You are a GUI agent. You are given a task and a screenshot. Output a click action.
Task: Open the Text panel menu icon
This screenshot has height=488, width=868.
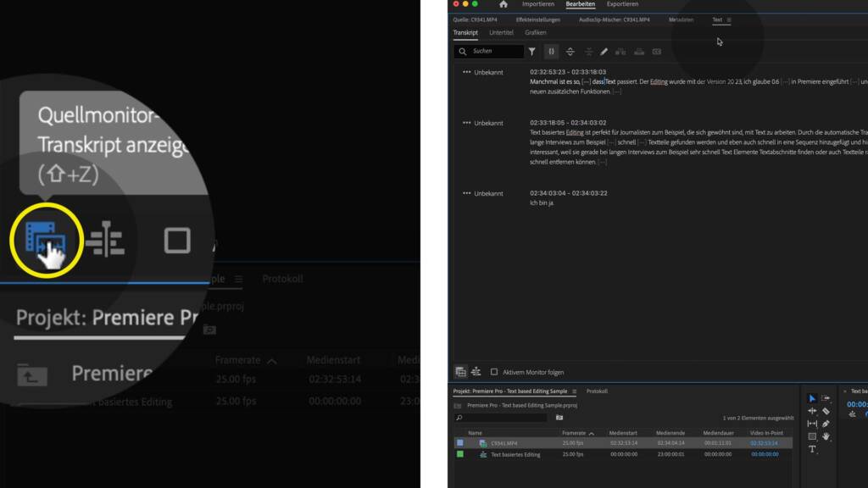pos(729,20)
